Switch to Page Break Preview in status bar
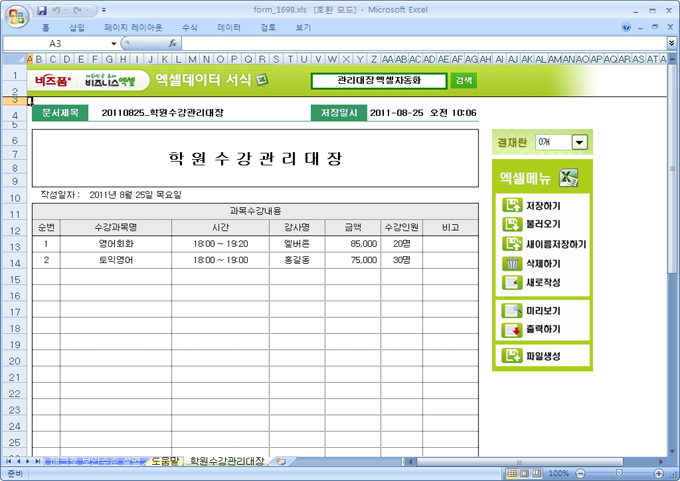The width and height of the screenshot is (680, 481). pyautogui.click(x=537, y=474)
